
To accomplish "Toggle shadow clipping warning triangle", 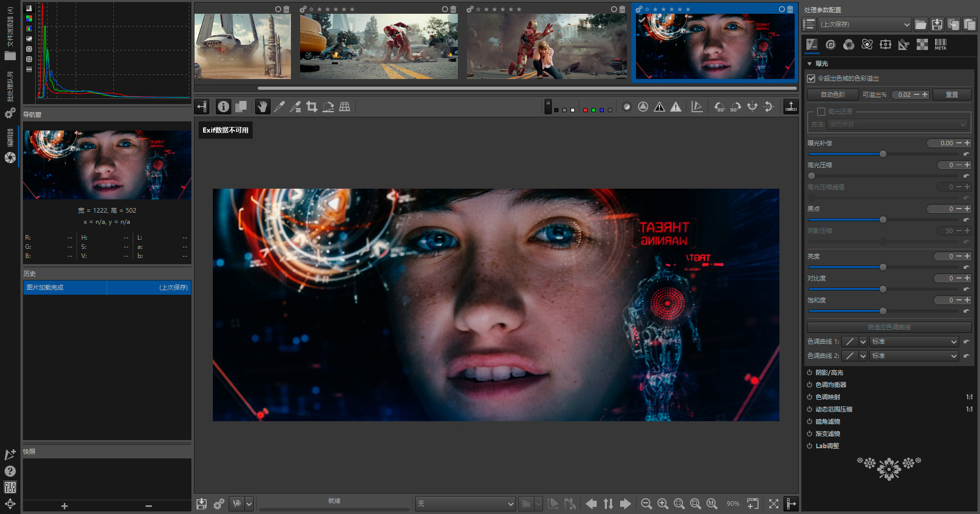I will pyautogui.click(x=659, y=107).
